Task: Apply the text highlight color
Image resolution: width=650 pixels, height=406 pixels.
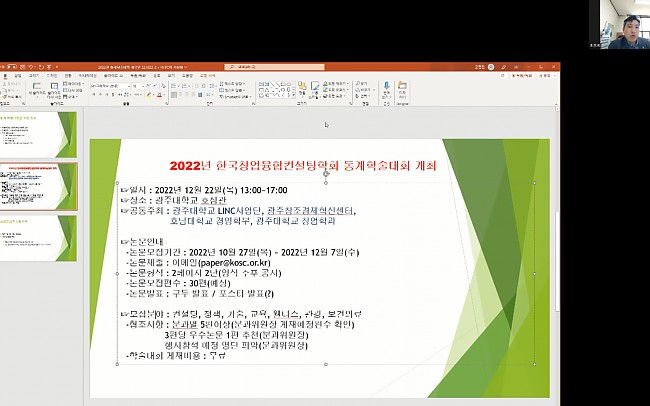Action: [x=149, y=95]
